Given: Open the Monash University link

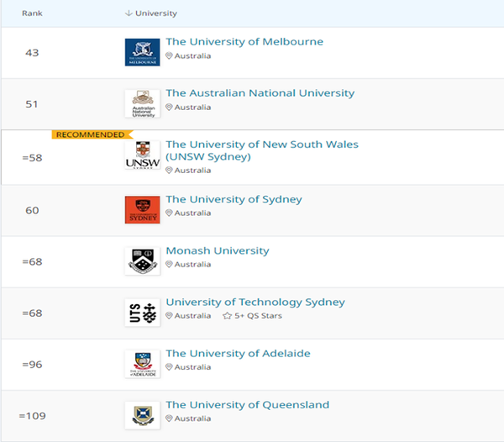Looking at the screenshot, I should pos(218,250).
